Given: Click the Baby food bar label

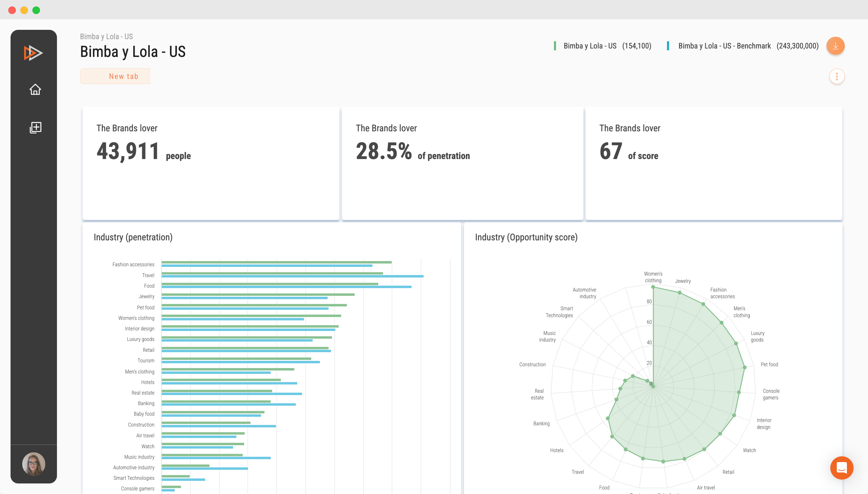Looking at the screenshot, I should [x=144, y=414].
